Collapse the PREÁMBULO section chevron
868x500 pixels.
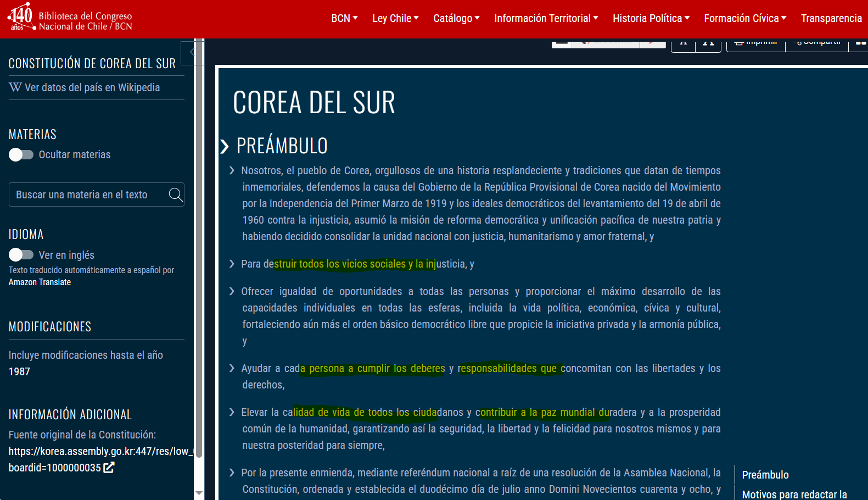coord(224,147)
